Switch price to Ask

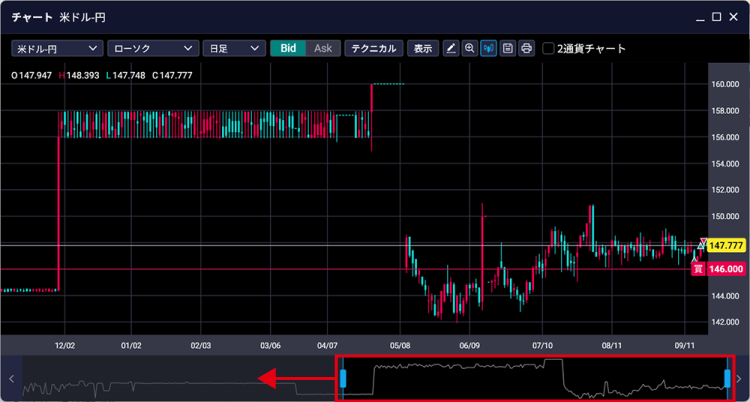tap(322, 48)
